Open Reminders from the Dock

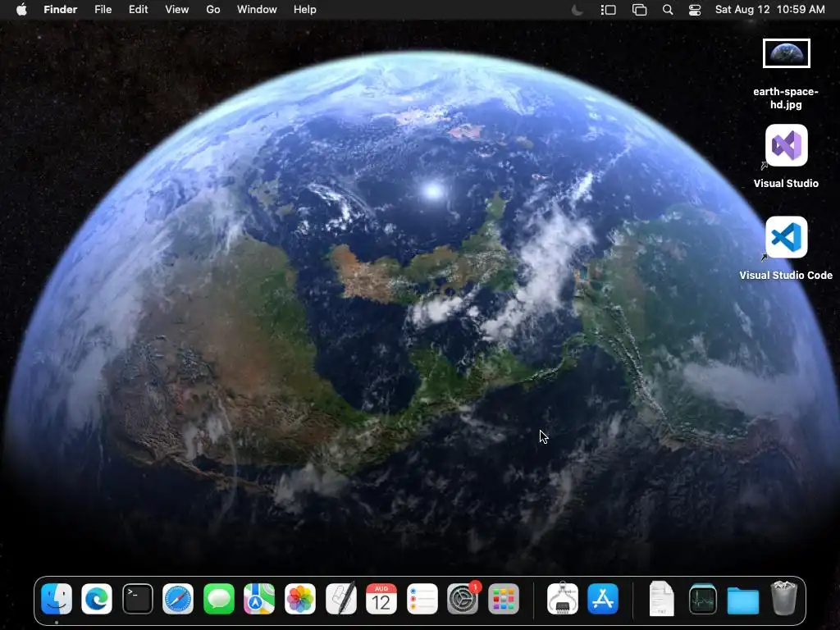coord(422,598)
